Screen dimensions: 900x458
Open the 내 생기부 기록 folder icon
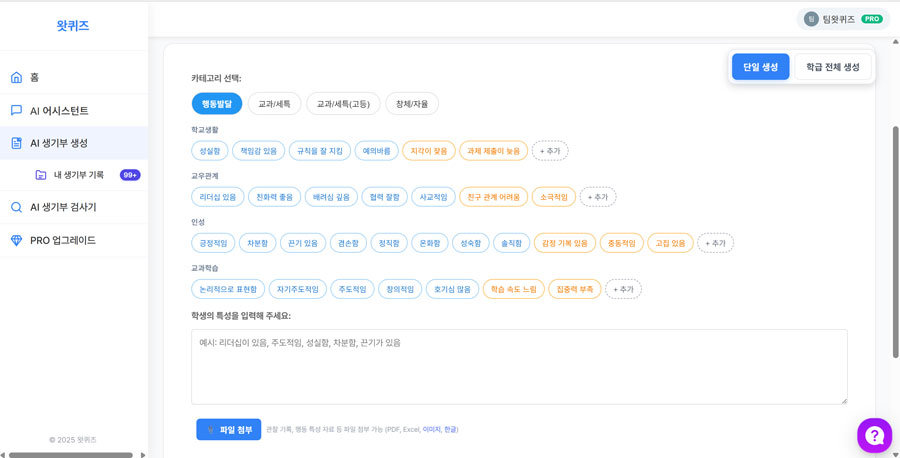coord(40,175)
